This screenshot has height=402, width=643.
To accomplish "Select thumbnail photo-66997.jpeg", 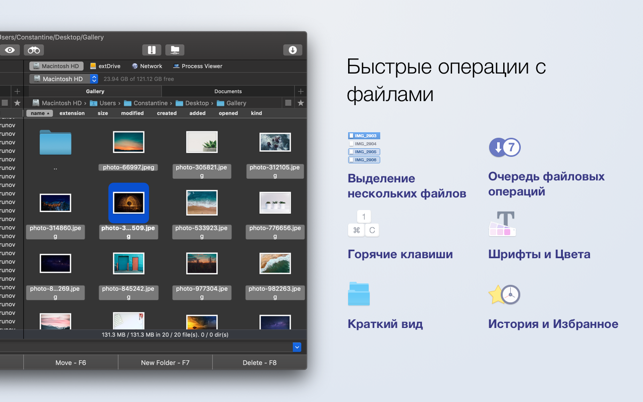I will (128, 142).
